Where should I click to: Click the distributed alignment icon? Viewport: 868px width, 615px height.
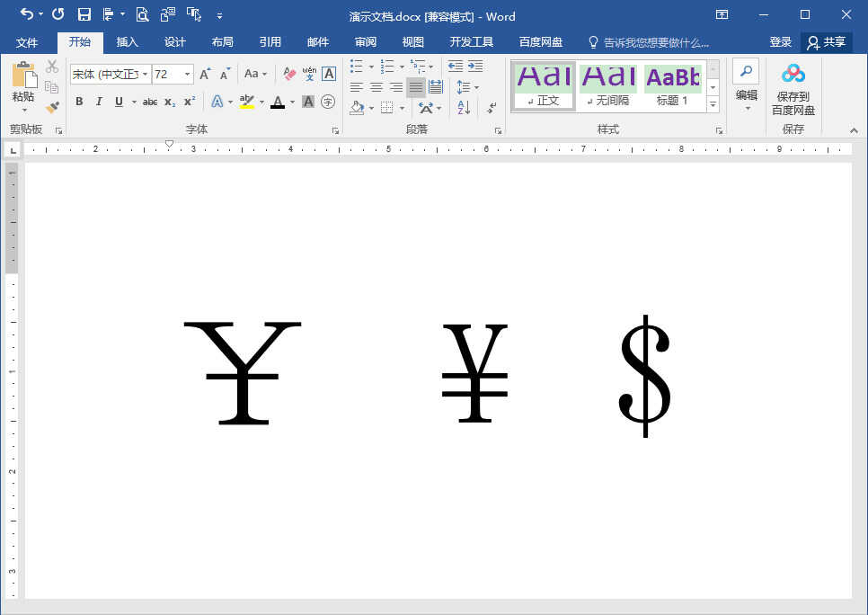click(x=436, y=87)
